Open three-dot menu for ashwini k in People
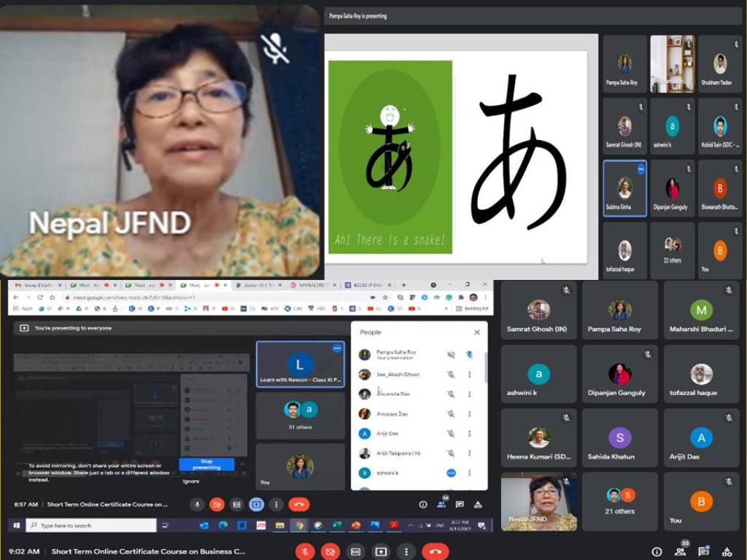 pos(469,472)
